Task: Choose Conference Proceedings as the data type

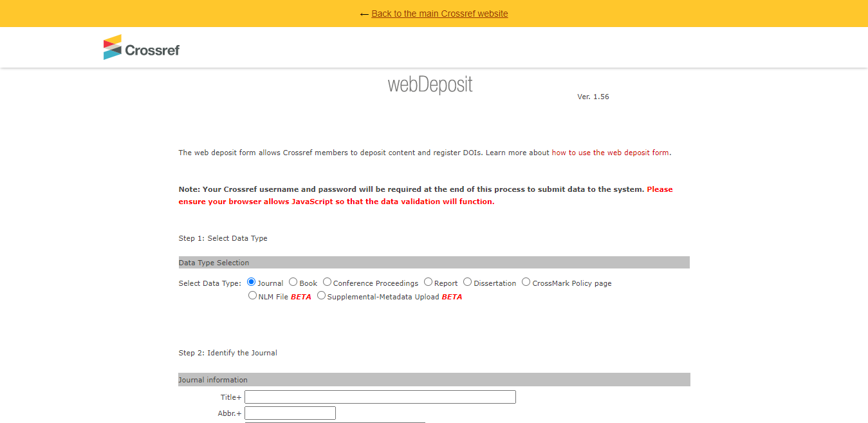Action: [327, 282]
